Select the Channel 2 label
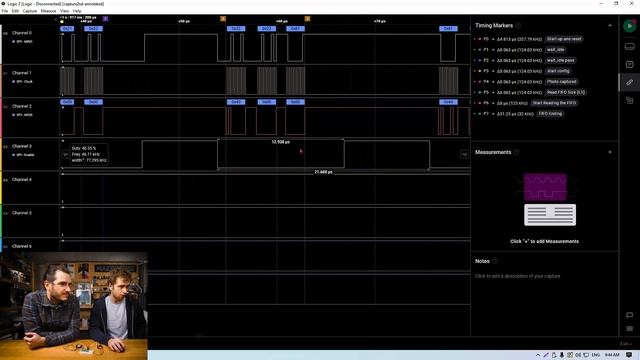The image size is (640, 360). click(22, 106)
